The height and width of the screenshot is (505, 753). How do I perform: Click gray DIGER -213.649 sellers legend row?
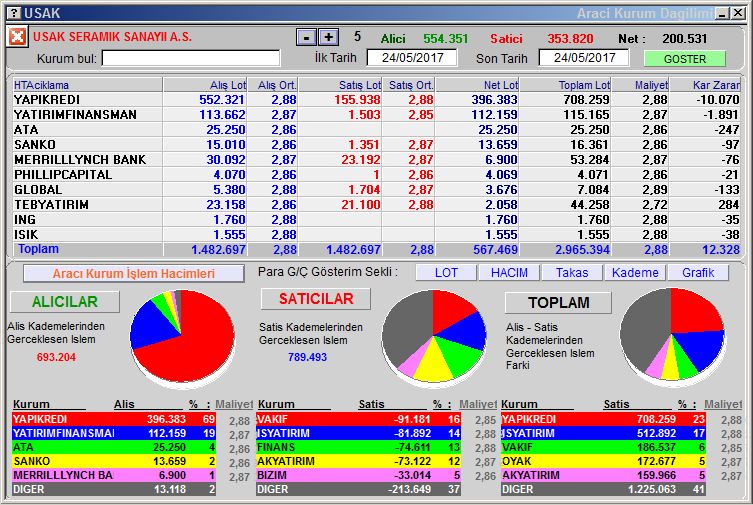359,489
